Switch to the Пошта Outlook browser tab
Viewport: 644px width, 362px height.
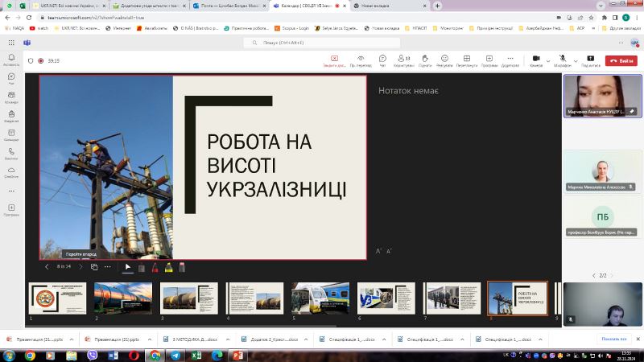(x=230, y=6)
